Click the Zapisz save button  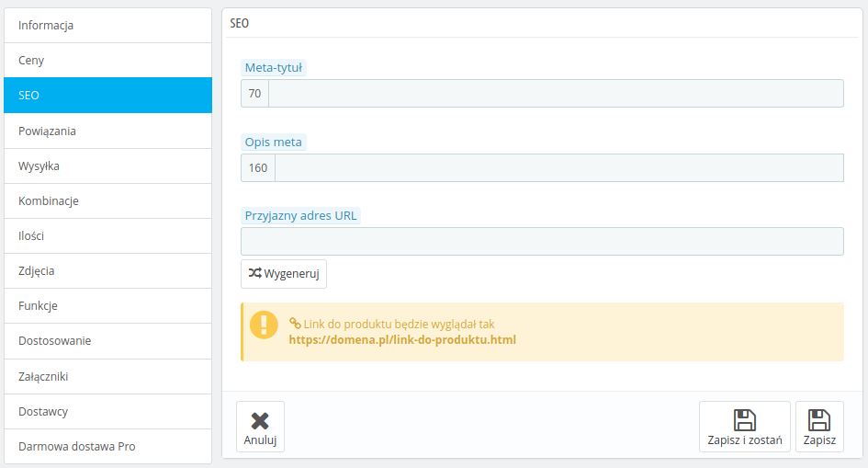pyautogui.click(x=819, y=427)
